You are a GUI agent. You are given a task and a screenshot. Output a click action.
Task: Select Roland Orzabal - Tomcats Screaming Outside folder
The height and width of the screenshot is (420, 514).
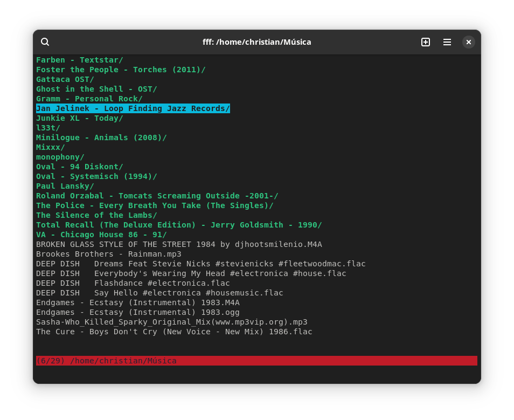coord(157,196)
